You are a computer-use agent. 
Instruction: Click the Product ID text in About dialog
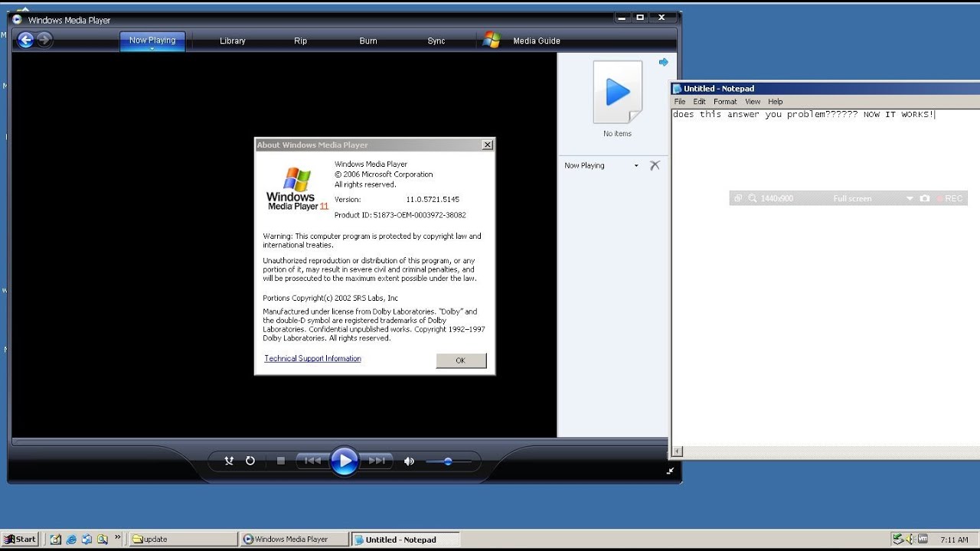pos(400,215)
